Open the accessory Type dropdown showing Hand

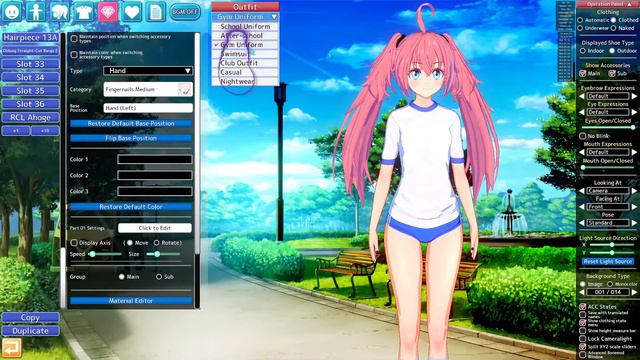[148, 71]
